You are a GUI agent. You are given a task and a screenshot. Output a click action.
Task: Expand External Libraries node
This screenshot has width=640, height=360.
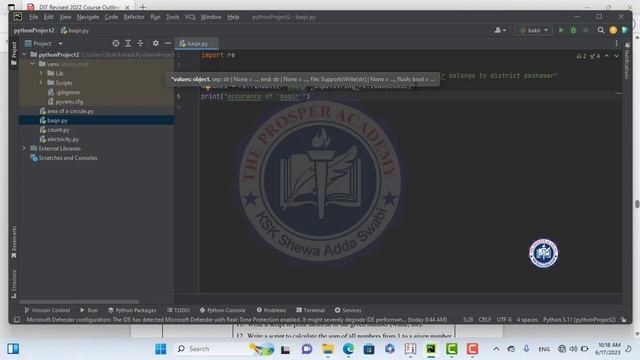pos(24,148)
